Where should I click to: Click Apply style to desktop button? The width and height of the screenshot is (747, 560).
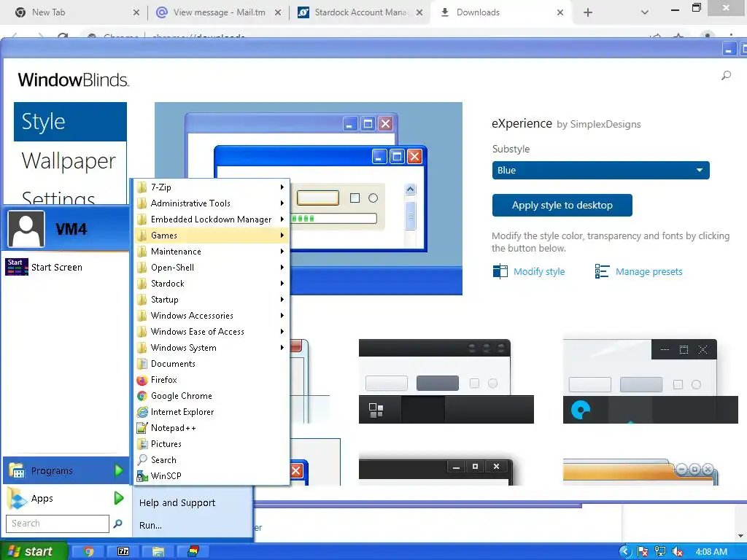coord(562,205)
